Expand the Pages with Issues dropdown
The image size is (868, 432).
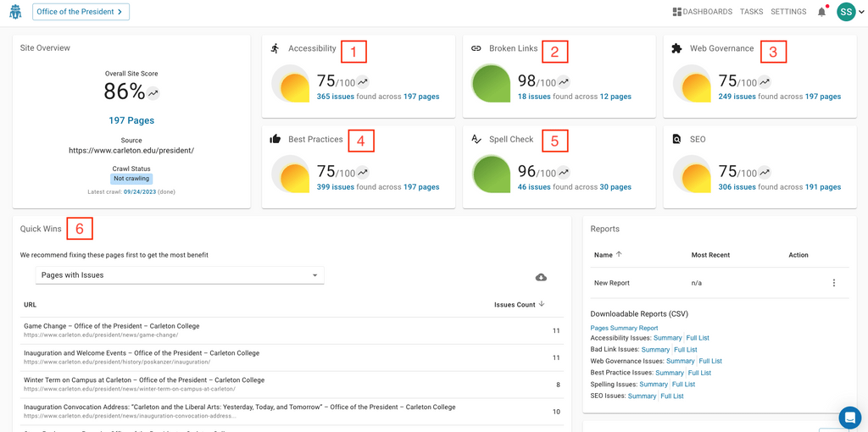click(x=180, y=275)
